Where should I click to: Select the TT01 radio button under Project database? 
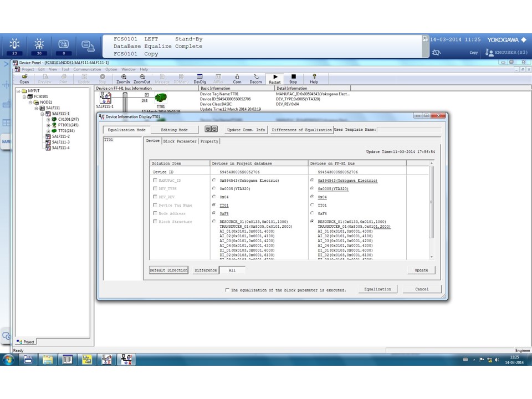pos(214,205)
